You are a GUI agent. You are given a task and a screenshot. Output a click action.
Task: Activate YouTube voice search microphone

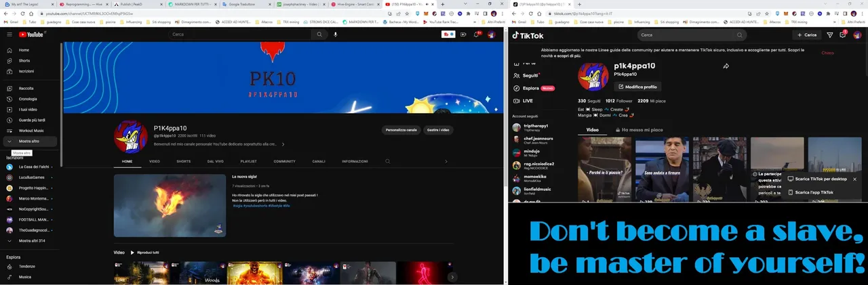[335, 35]
